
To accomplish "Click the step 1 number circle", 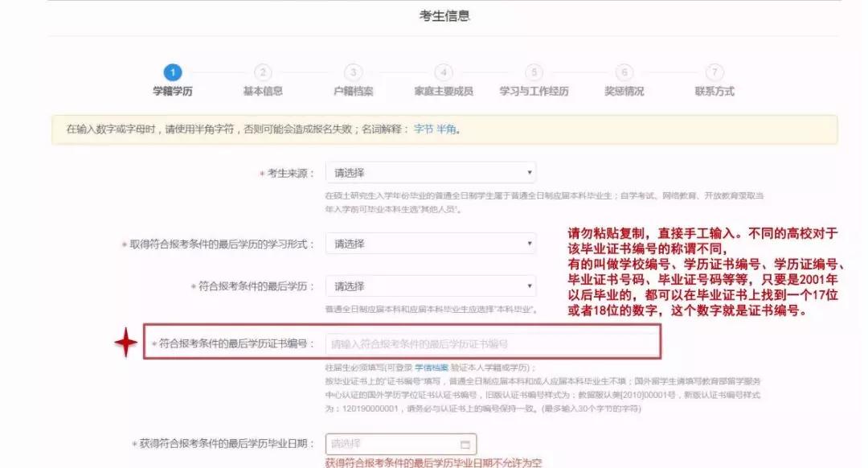I will [x=173, y=72].
